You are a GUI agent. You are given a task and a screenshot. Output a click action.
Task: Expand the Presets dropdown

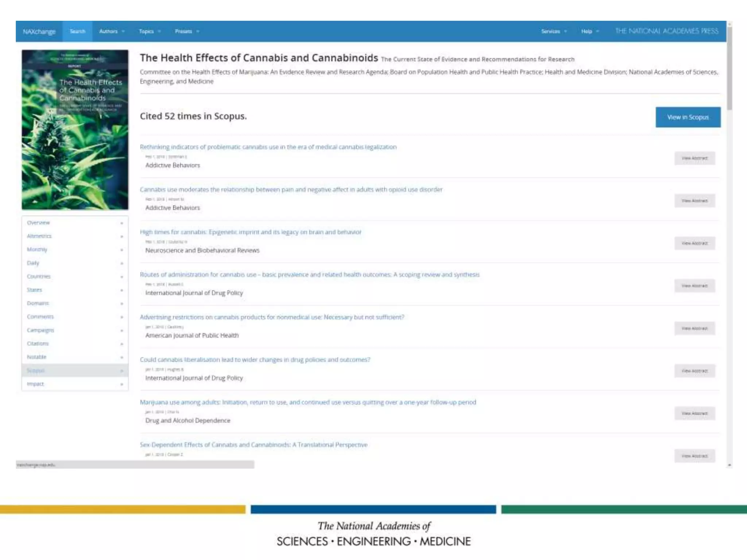(187, 31)
